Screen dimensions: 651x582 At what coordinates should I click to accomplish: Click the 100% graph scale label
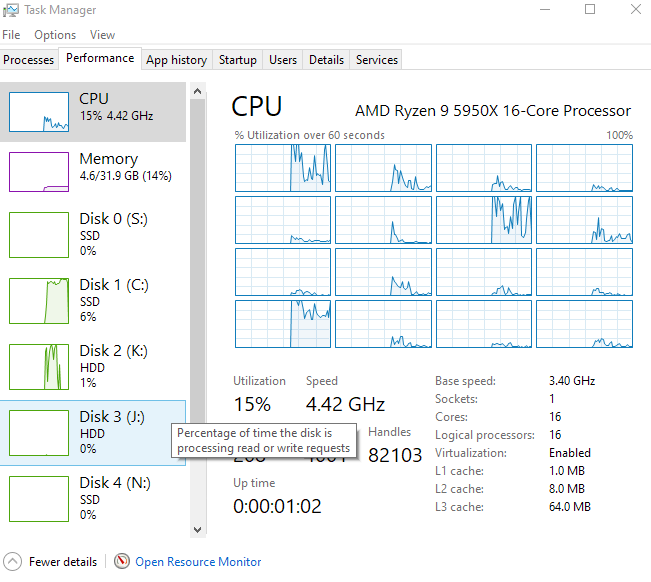pyautogui.click(x=619, y=135)
